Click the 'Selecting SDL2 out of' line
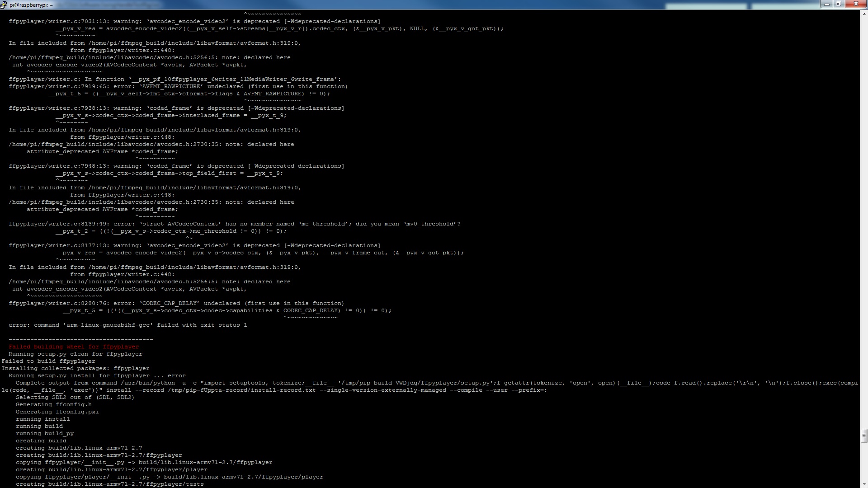Viewport: 868px width, 488px height. [x=75, y=397]
